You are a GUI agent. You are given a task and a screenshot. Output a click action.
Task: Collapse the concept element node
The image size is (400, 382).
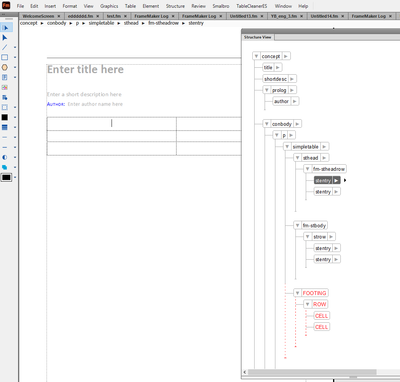click(256, 56)
